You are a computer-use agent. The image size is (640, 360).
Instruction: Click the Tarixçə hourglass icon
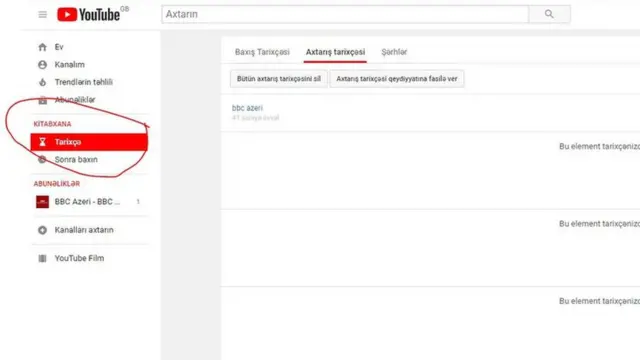click(x=42, y=142)
